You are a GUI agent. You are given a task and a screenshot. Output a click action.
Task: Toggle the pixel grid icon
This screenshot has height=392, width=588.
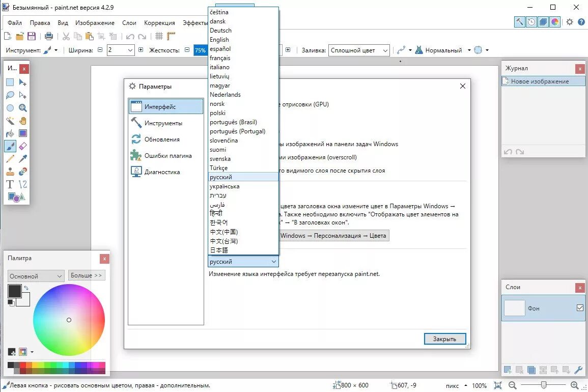(x=159, y=36)
